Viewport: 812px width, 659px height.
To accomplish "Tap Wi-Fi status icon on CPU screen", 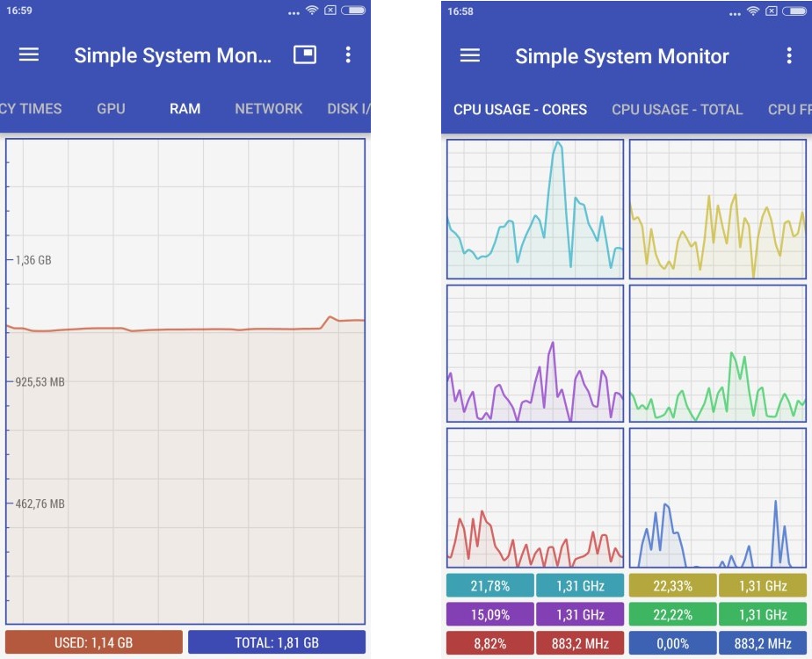I will click(753, 11).
